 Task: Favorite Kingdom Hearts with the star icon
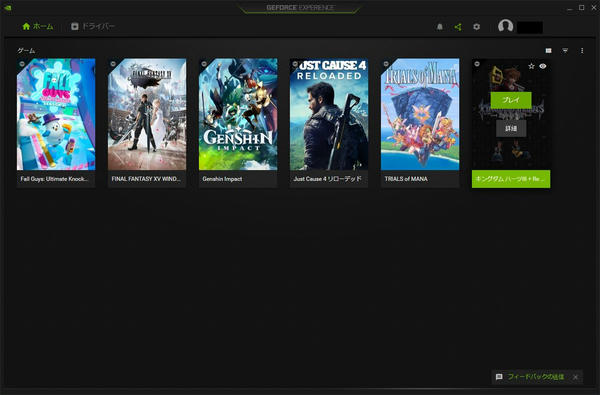pyautogui.click(x=531, y=66)
